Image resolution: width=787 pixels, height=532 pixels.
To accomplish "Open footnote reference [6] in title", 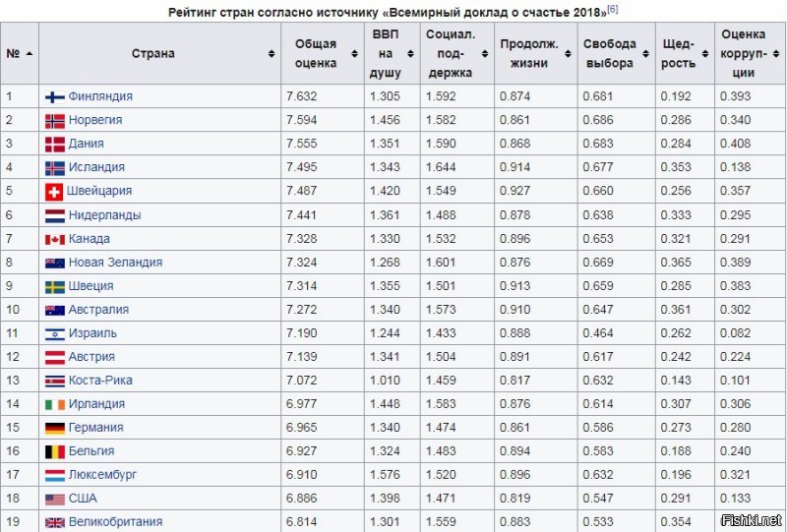I will click(x=612, y=9).
